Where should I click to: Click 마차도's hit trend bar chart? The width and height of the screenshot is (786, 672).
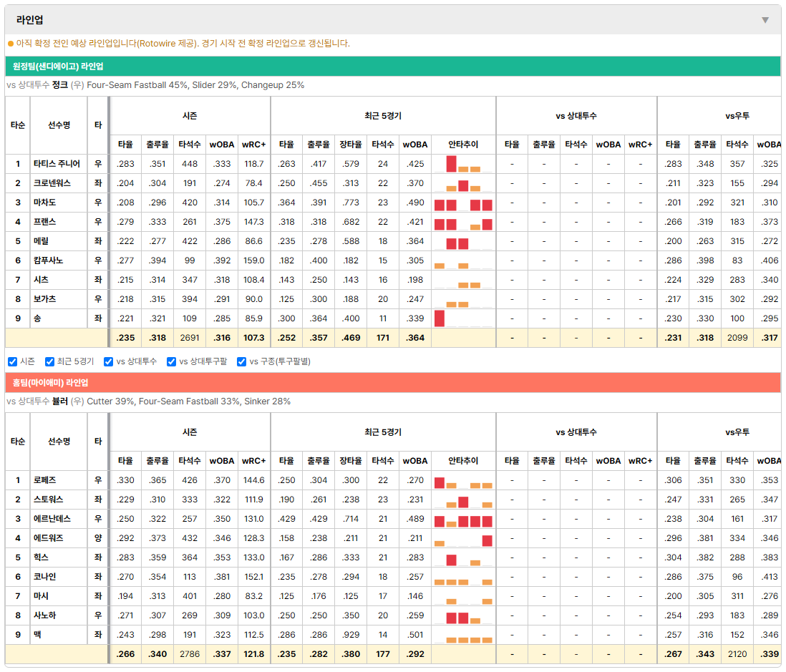pyautogui.click(x=463, y=203)
